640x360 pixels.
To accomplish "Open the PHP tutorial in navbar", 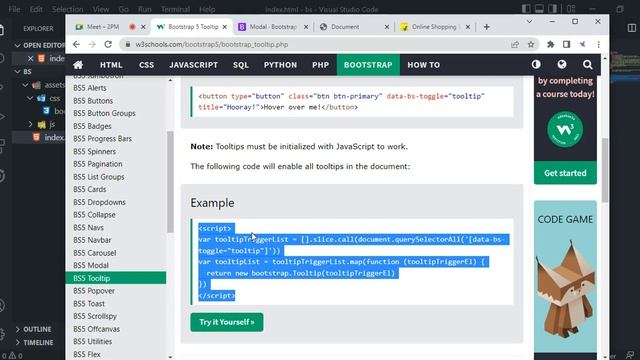I will (x=320, y=65).
